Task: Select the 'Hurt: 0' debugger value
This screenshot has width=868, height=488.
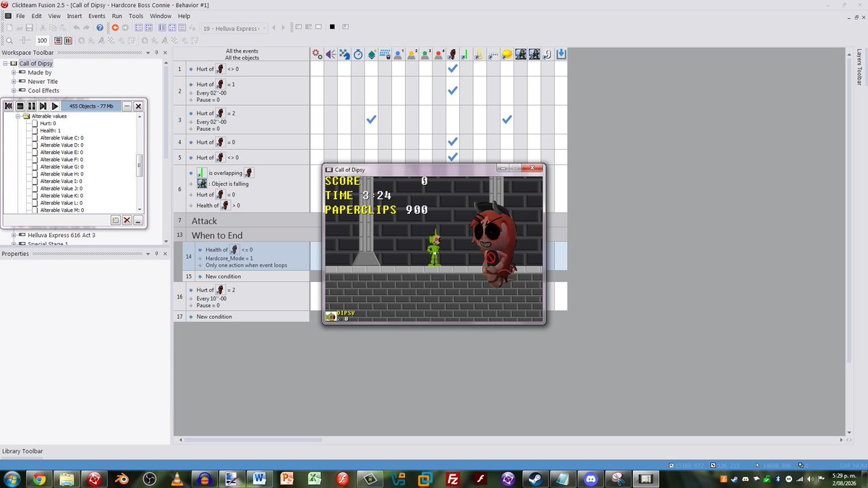Action: click(48, 123)
